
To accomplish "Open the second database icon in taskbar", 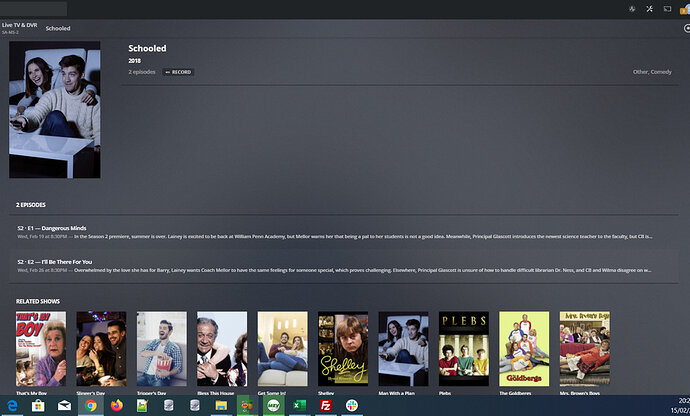I will click(x=195, y=405).
